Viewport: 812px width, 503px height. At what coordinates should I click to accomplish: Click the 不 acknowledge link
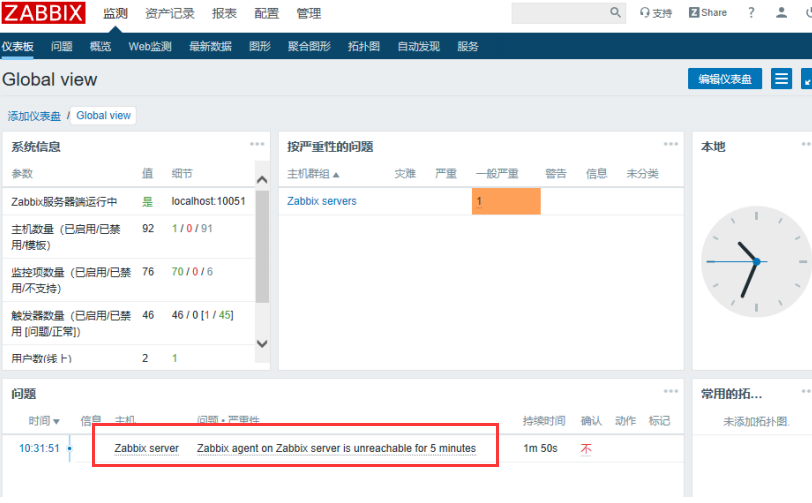tap(586, 449)
